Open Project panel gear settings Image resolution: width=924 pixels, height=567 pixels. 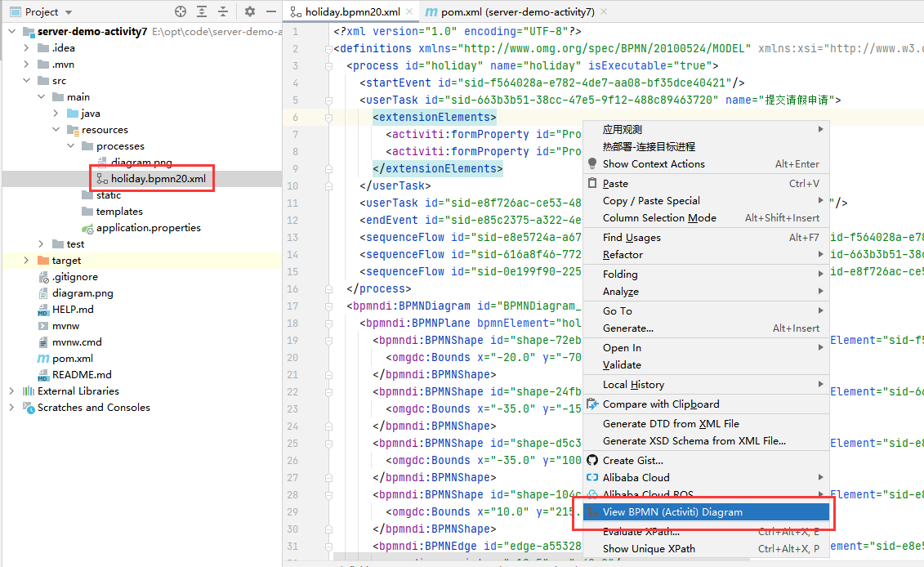tap(250, 11)
